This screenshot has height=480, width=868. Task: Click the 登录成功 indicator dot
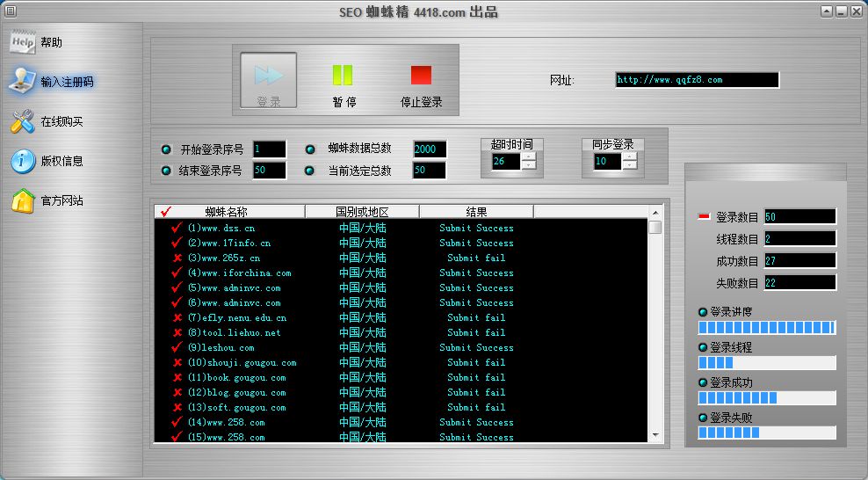point(703,382)
